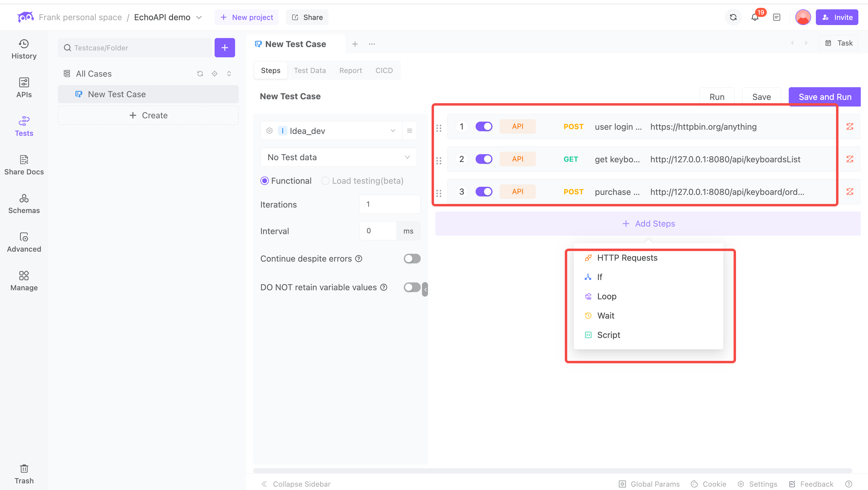The height and width of the screenshot is (490, 868).
Task: Click the Share Docs sidebar icon
Action: point(24,164)
